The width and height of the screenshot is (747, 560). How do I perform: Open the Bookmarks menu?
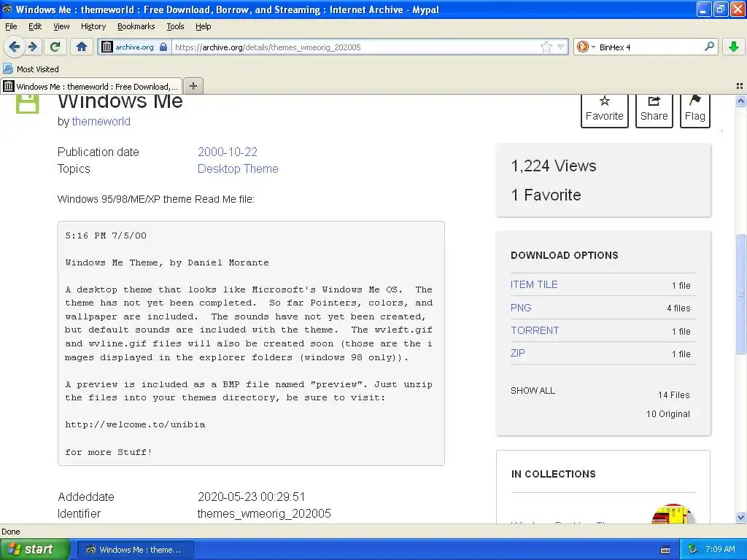[136, 26]
